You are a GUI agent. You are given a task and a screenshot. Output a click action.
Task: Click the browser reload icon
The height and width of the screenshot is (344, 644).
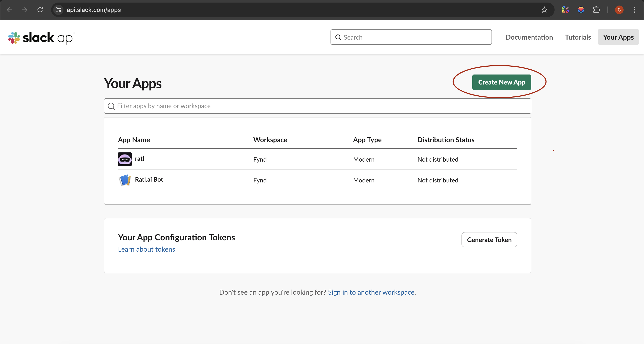pos(40,10)
